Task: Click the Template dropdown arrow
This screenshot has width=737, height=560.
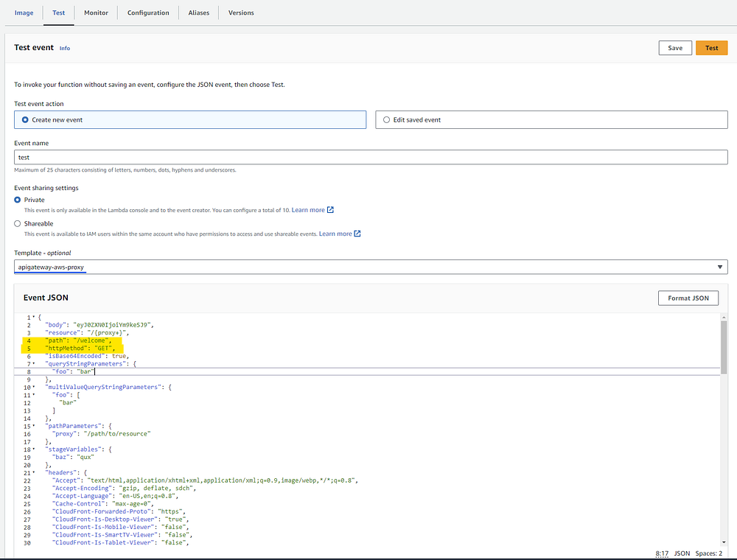Action: pos(719,267)
